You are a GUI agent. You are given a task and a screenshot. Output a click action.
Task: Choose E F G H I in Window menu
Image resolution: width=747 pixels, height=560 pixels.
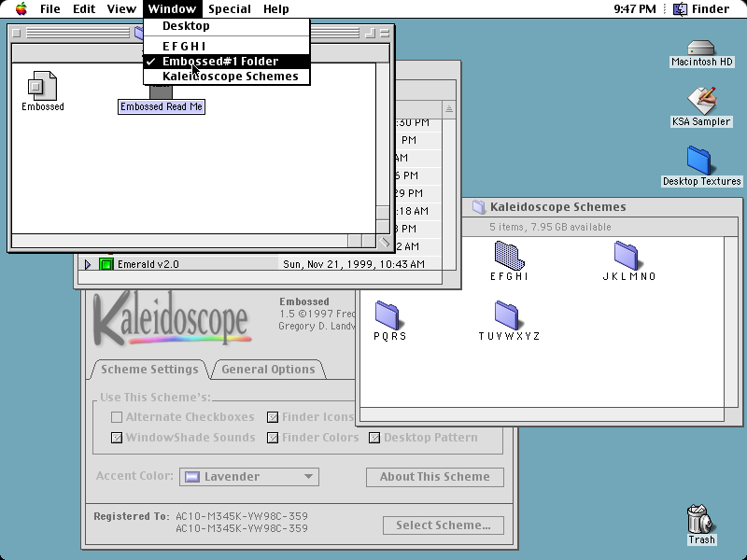[227, 46]
